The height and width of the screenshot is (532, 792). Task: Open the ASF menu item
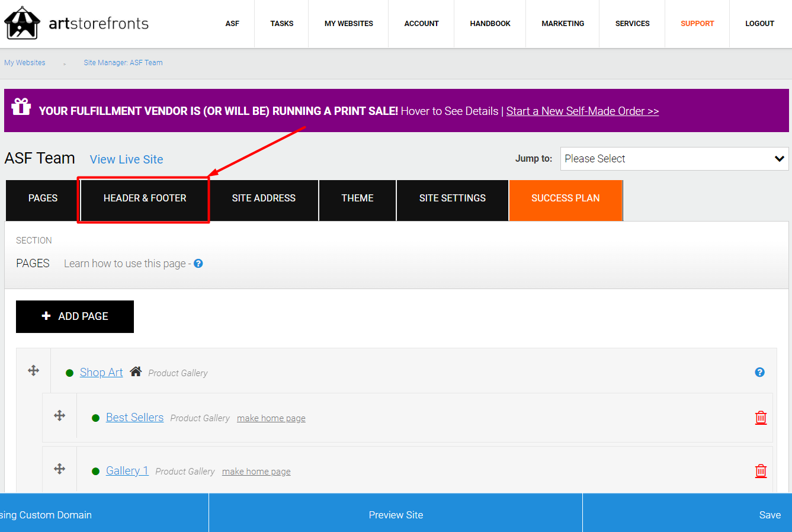(x=232, y=24)
